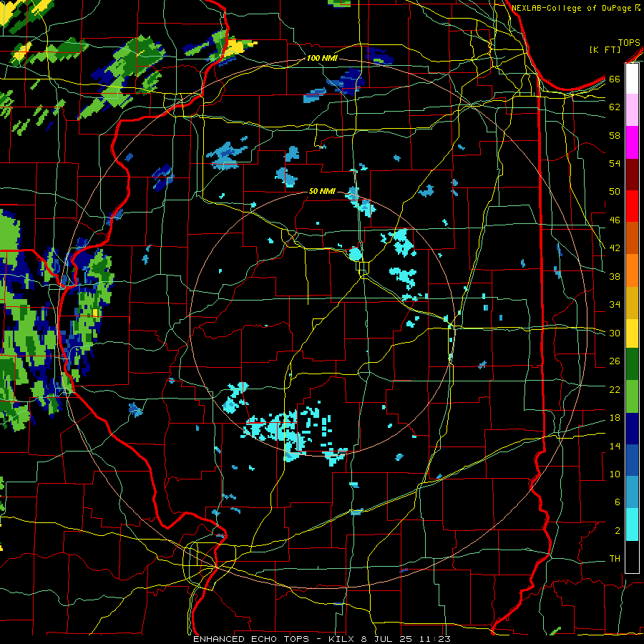
Task: Click the legend value '42'
Action: [615, 248]
